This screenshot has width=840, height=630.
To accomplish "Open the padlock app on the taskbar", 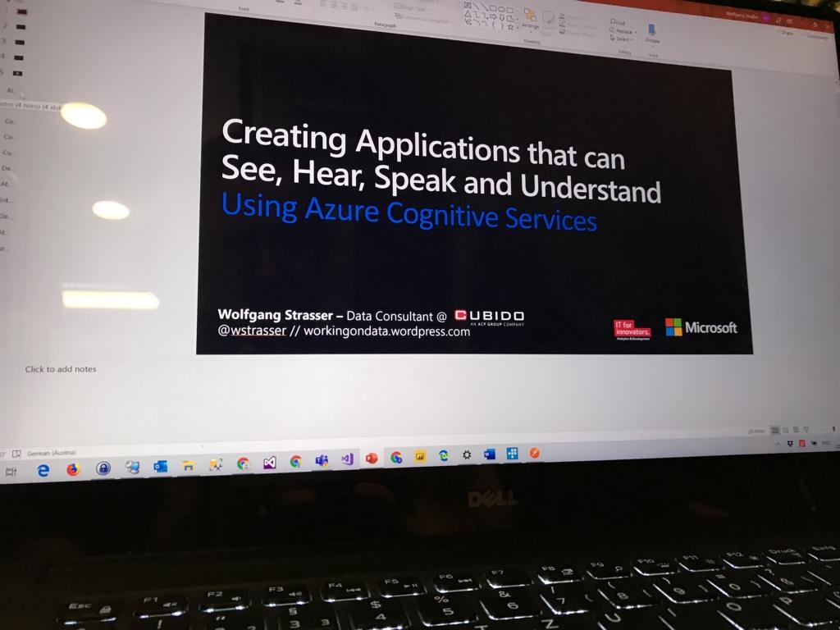I will point(103,468).
